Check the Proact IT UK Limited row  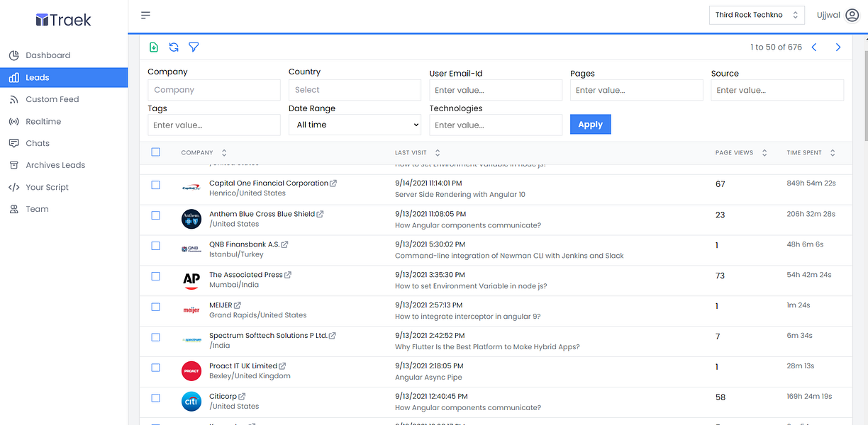[156, 368]
